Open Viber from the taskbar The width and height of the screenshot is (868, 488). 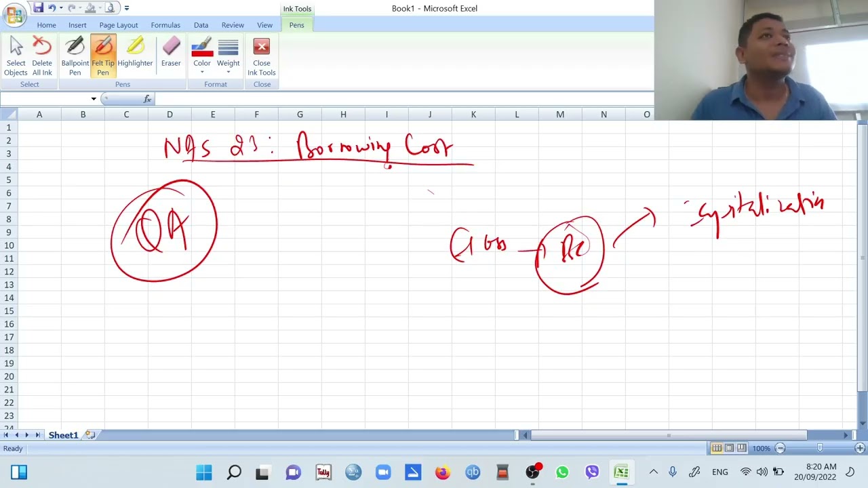click(592, 472)
